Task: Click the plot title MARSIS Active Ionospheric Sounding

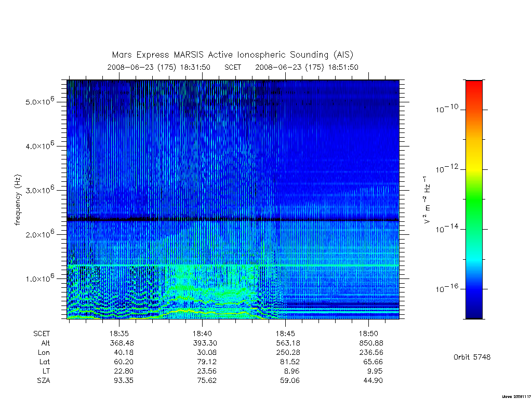Action: pos(232,55)
